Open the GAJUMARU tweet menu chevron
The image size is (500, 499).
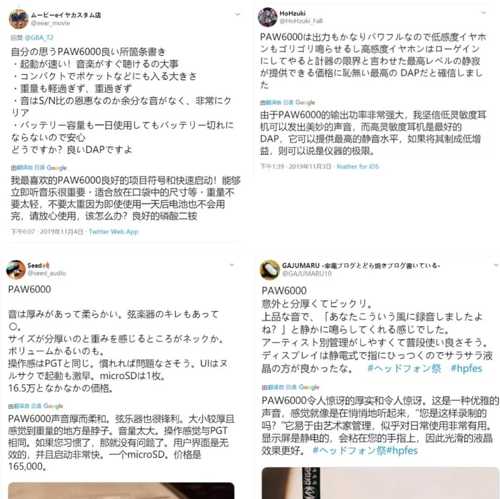(x=496, y=265)
